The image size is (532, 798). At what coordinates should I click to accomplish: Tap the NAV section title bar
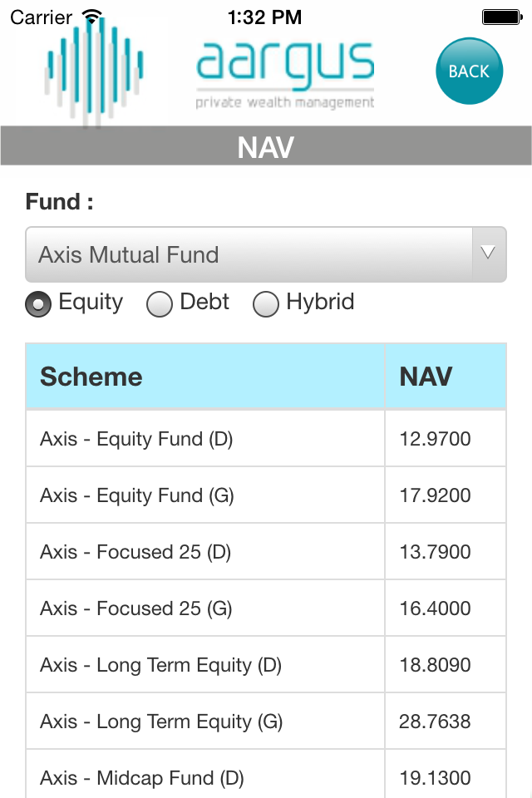(266, 146)
